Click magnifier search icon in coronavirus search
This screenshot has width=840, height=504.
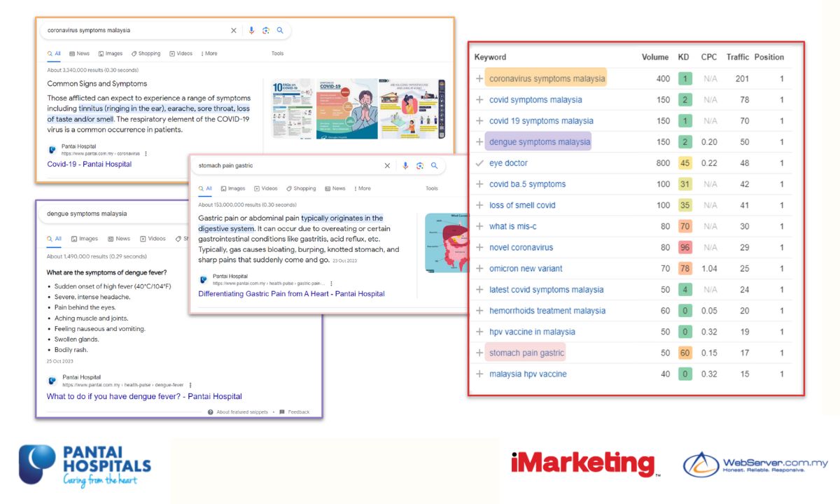[280, 31]
